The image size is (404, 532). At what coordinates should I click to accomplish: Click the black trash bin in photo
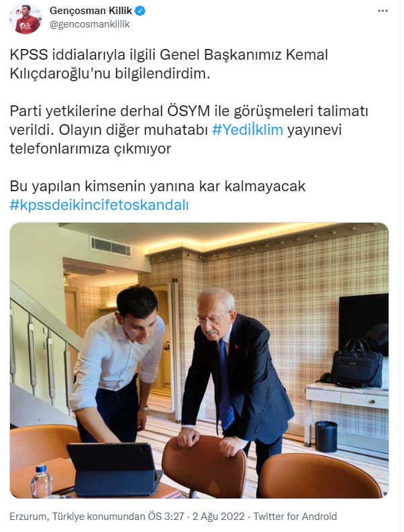326,437
